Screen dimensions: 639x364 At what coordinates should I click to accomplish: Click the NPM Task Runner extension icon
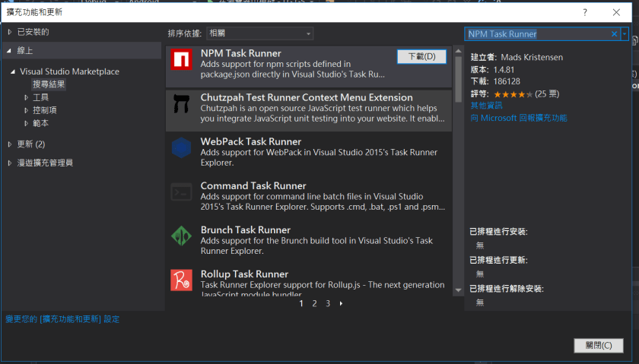point(181,60)
